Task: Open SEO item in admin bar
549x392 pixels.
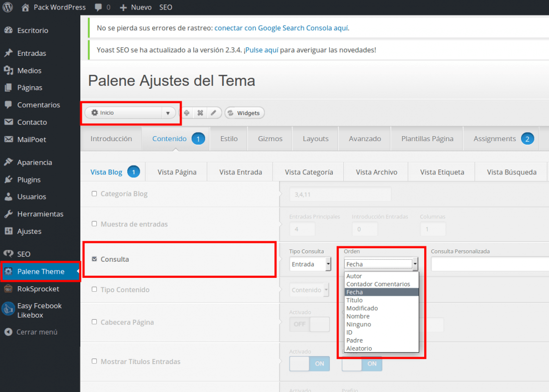Action: point(166,7)
